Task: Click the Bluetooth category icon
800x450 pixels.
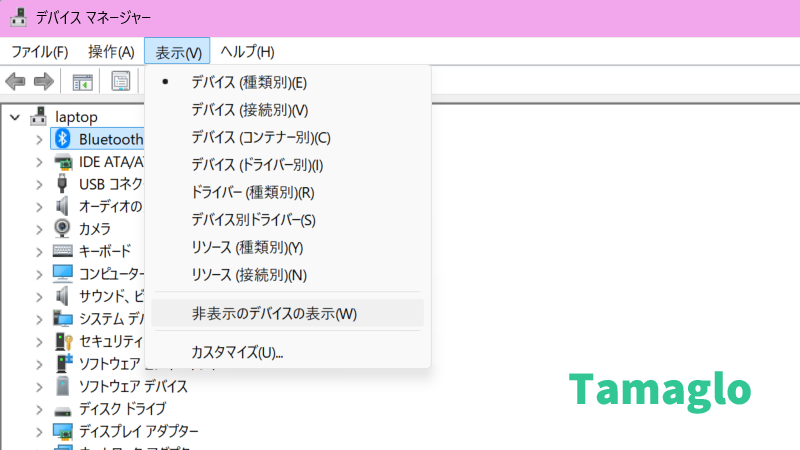Action: click(x=63, y=138)
